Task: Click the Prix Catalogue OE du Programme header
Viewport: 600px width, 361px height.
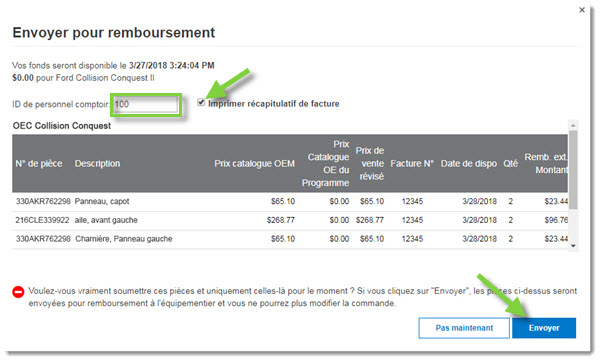Action: pyautogui.click(x=326, y=163)
